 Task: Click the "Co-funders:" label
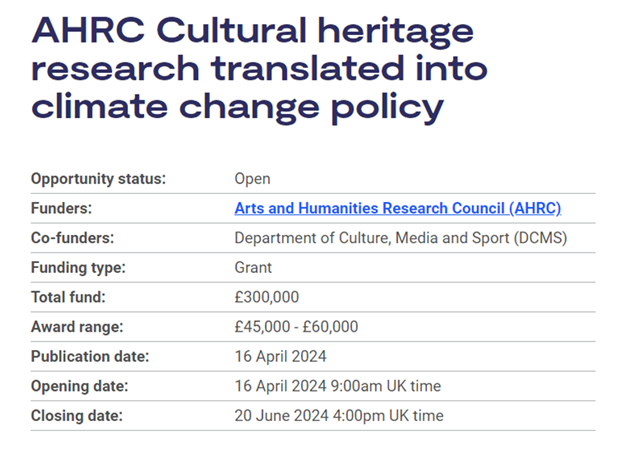click(72, 238)
